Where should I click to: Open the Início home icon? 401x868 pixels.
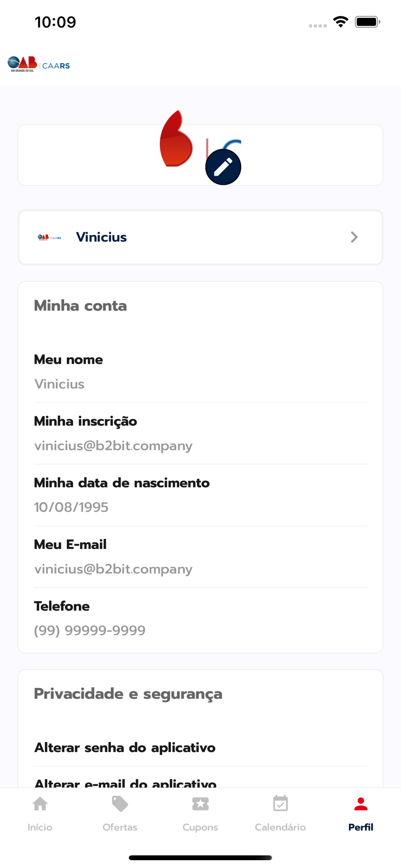coord(40,804)
